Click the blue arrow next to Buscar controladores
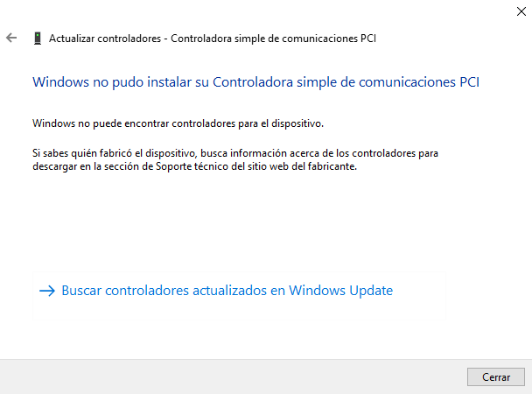The width and height of the screenshot is (532, 394). click(x=47, y=291)
